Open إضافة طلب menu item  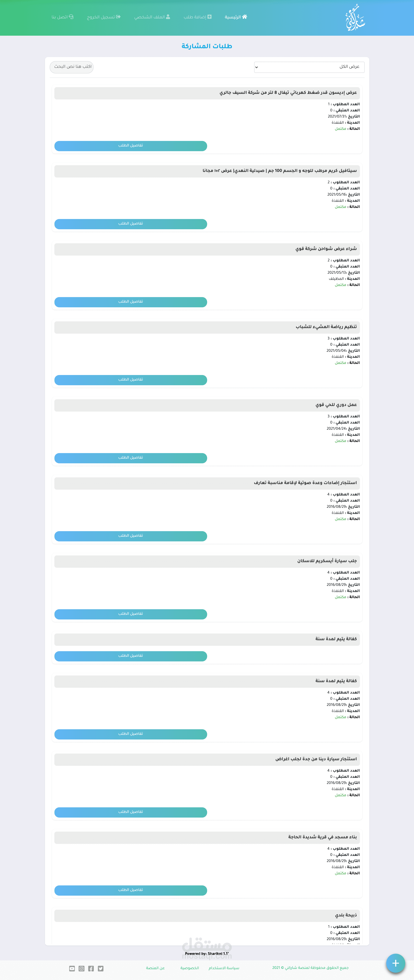pos(198,17)
